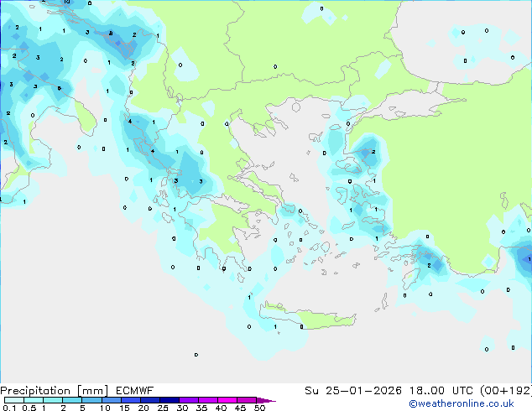Select the 10–15 mm blue legend swatch
The height and width of the screenshot is (411, 532).
[x=112, y=400]
